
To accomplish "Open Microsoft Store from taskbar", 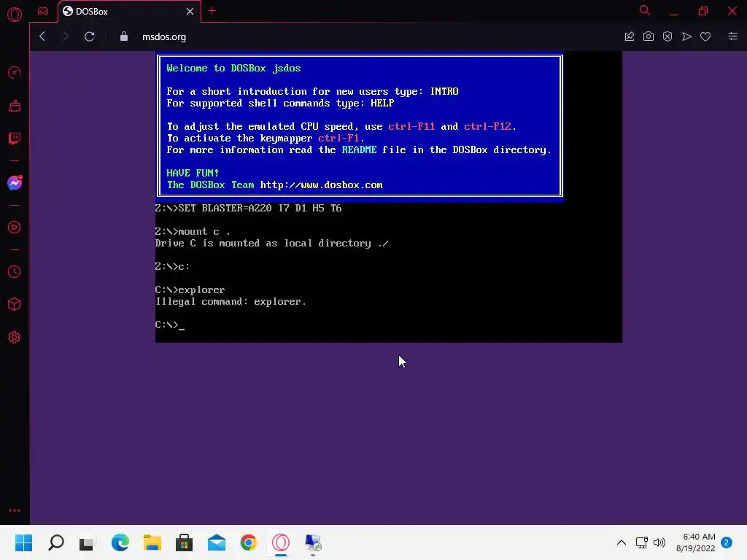I will [x=184, y=542].
